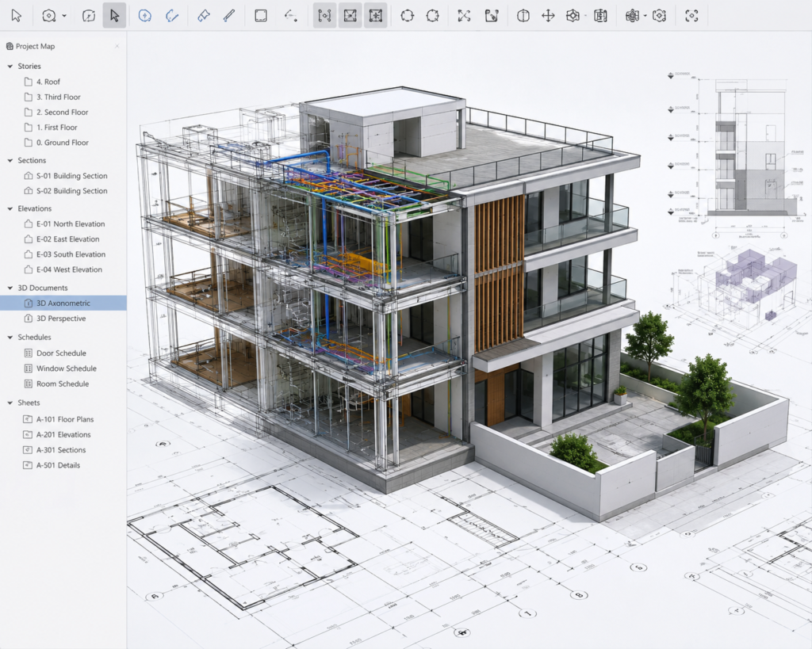Click the circular arrows icon beside the highlighted frame buttons
Image resolution: width=812 pixels, height=649 pixels.
(x=407, y=16)
